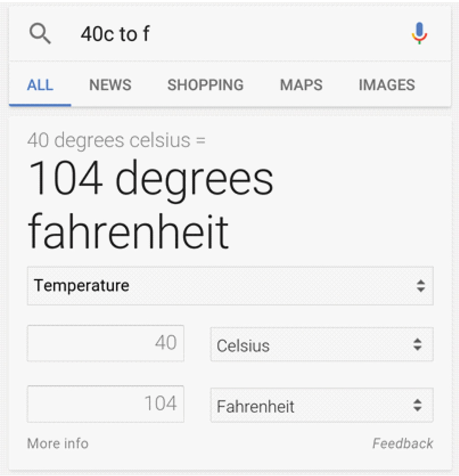Click the '40 degrees celsius =' label
Viewport: 459px width, 476px height.
point(116,140)
